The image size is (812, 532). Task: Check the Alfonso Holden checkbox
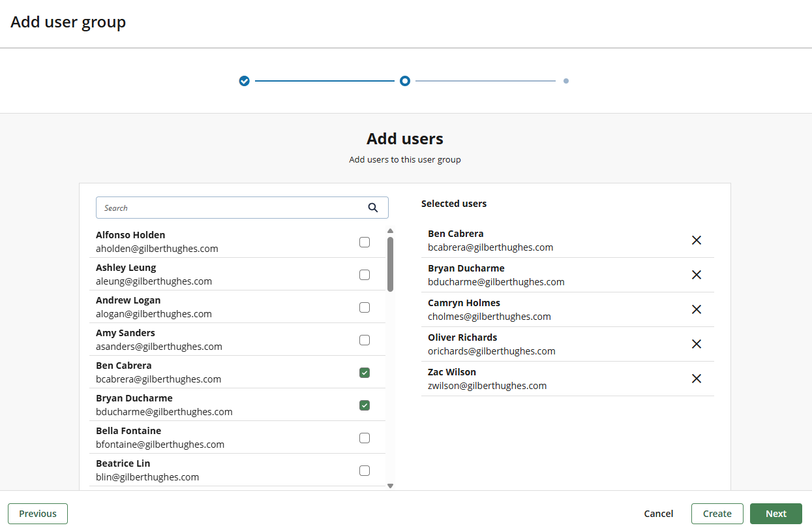(365, 242)
